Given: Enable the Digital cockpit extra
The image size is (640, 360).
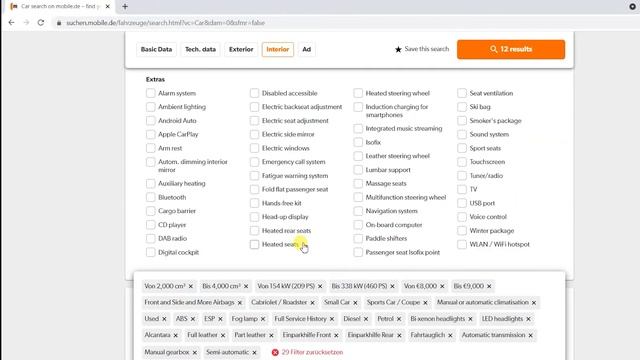Looking at the screenshot, I should [151, 252].
